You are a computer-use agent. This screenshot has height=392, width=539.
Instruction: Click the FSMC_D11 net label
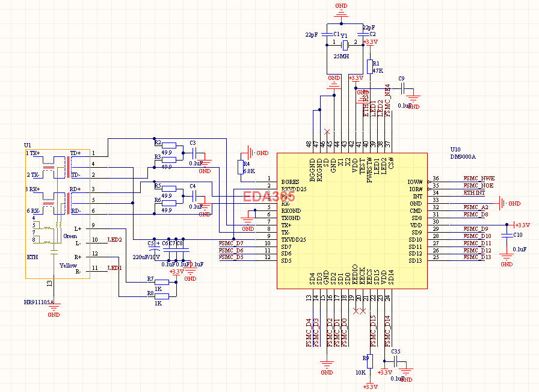point(477,243)
